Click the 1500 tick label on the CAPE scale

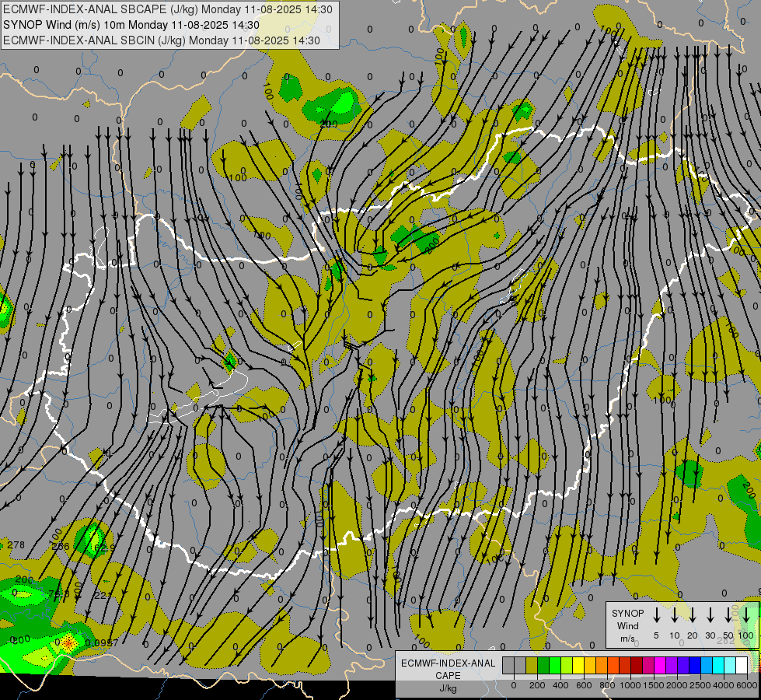pyautogui.click(x=654, y=685)
